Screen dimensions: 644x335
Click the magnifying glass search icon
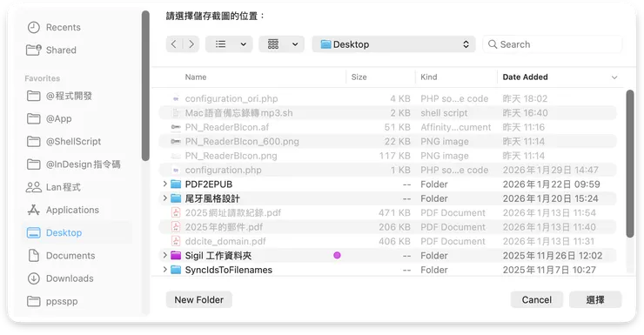pyautogui.click(x=493, y=44)
